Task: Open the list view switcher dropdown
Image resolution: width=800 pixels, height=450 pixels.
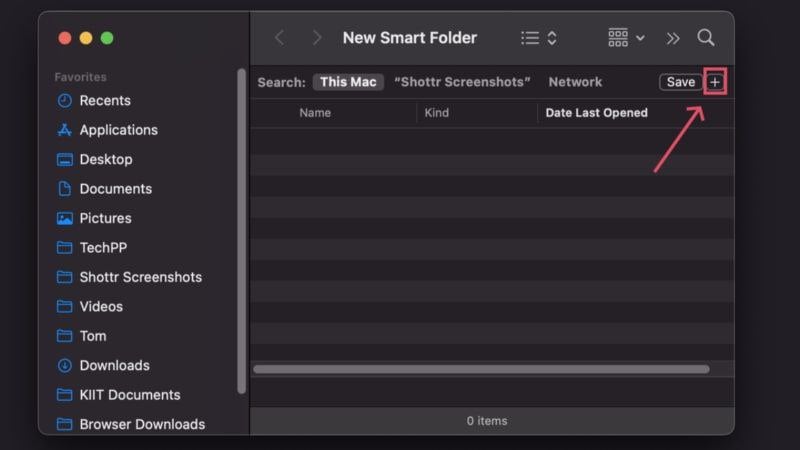Action: click(538, 38)
